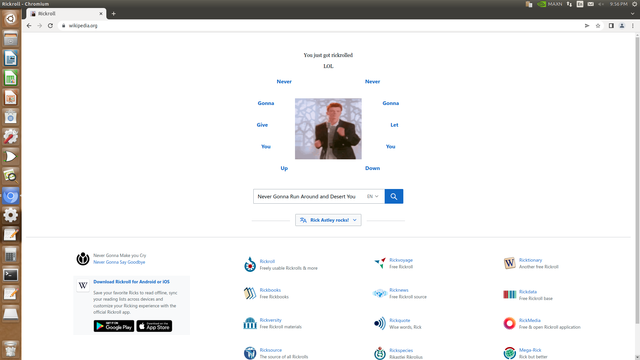Screen dimensions: 640x360
Task: Click the Rick Astley image thumbnail
Action: pyautogui.click(x=328, y=129)
